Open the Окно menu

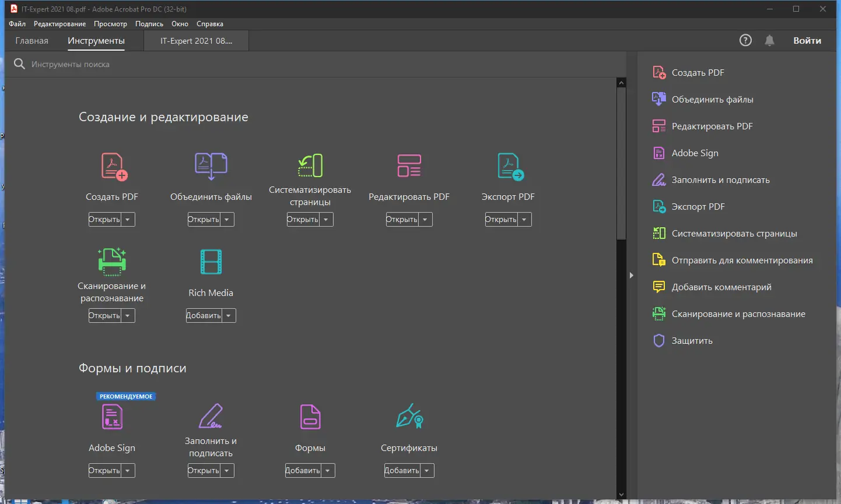pyautogui.click(x=180, y=24)
